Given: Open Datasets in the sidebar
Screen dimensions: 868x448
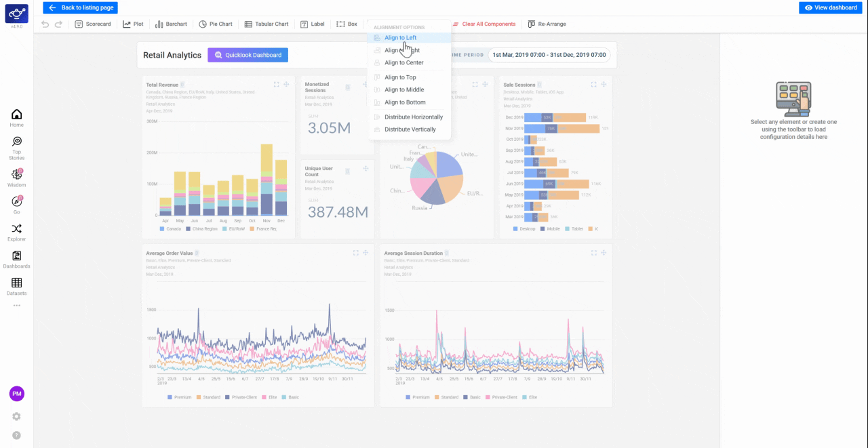Looking at the screenshot, I should (x=16, y=287).
